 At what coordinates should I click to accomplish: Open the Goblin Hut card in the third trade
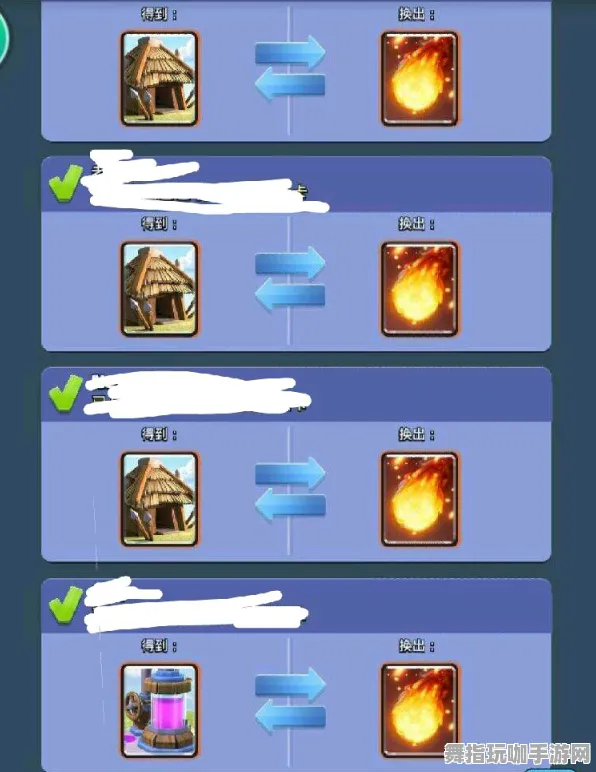tap(159, 499)
